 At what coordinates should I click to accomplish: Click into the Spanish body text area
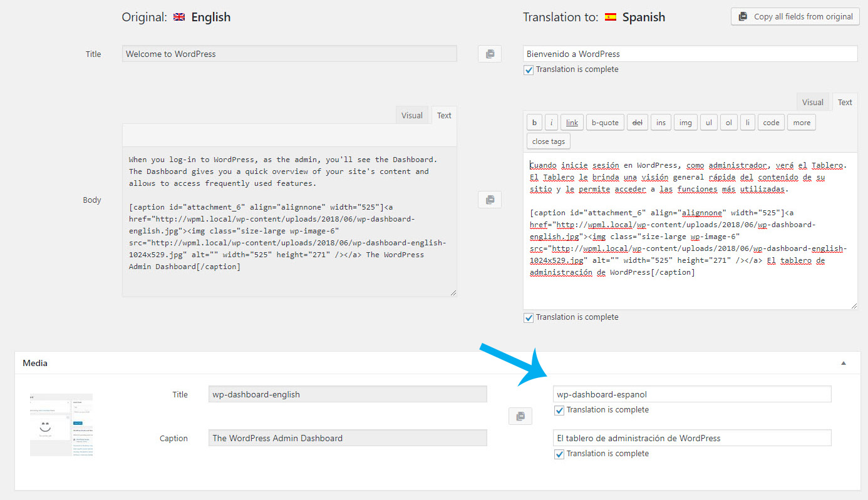pyautogui.click(x=690, y=230)
